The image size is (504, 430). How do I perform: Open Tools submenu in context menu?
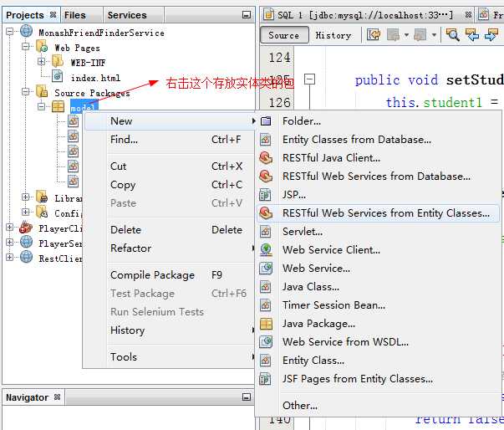[171, 357]
